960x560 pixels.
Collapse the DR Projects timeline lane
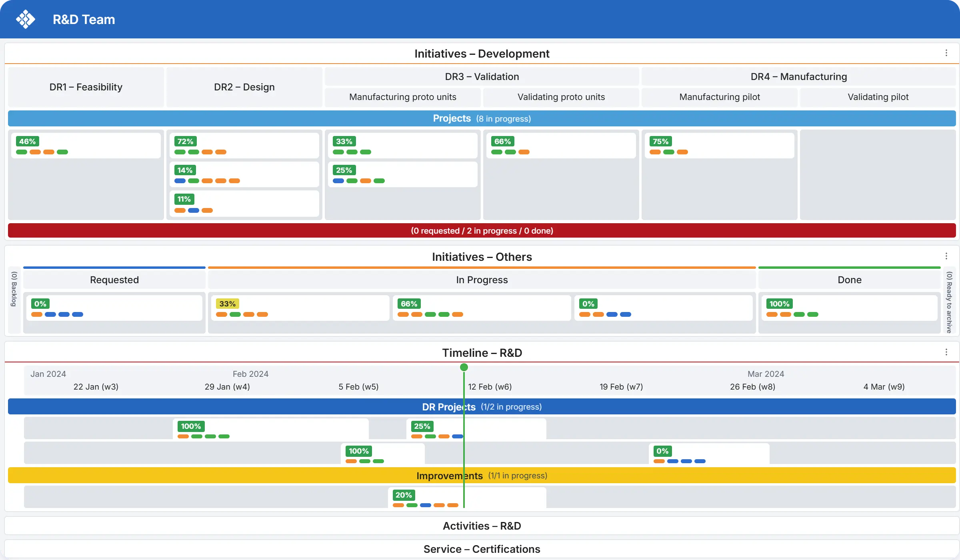[x=482, y=407]
